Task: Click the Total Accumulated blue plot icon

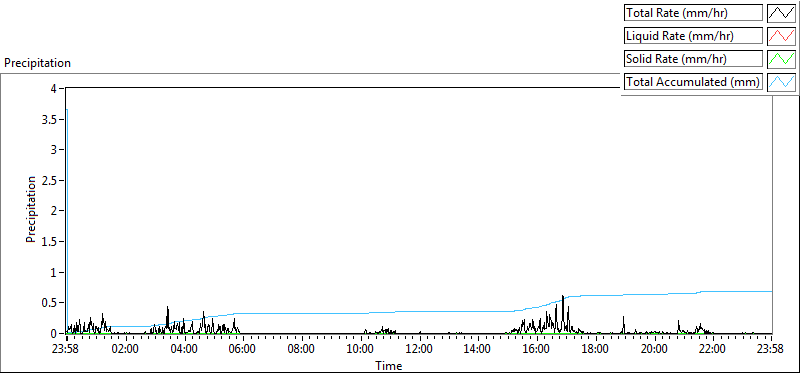Action: 782,82
